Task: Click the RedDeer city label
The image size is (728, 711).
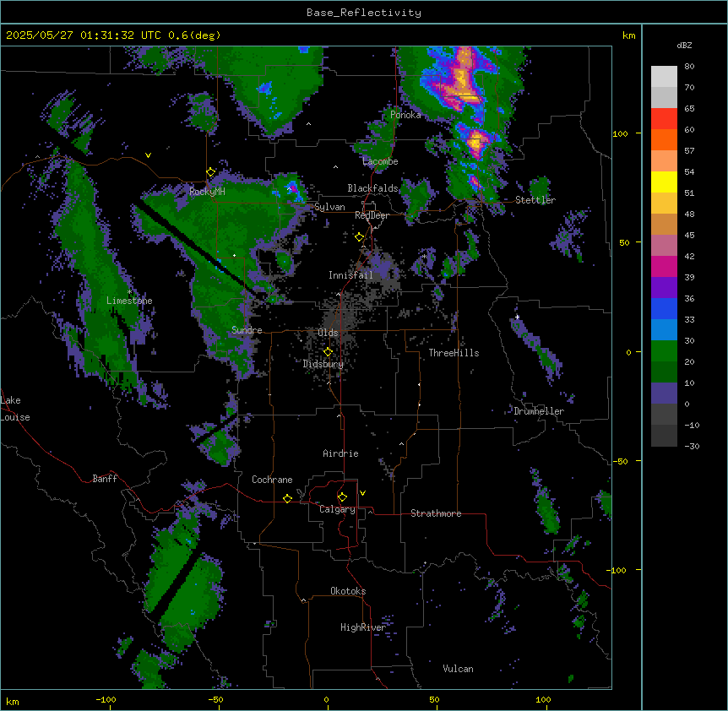Action: [x=372, y=215]
